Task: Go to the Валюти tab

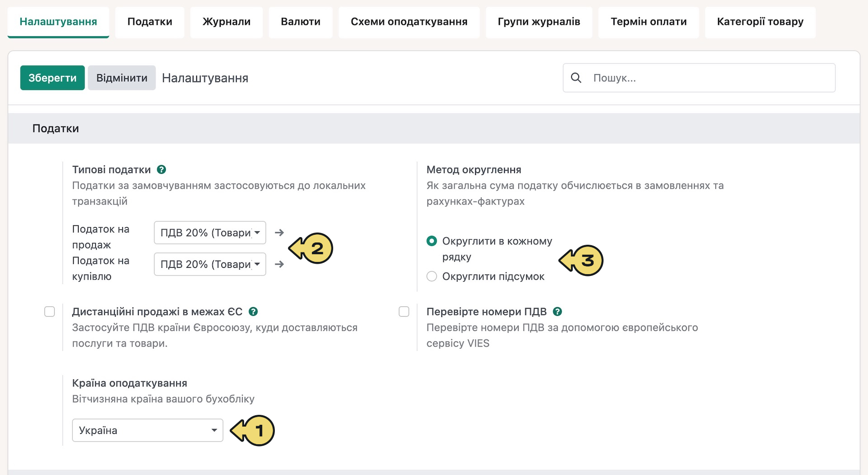Action: (301, 22)
